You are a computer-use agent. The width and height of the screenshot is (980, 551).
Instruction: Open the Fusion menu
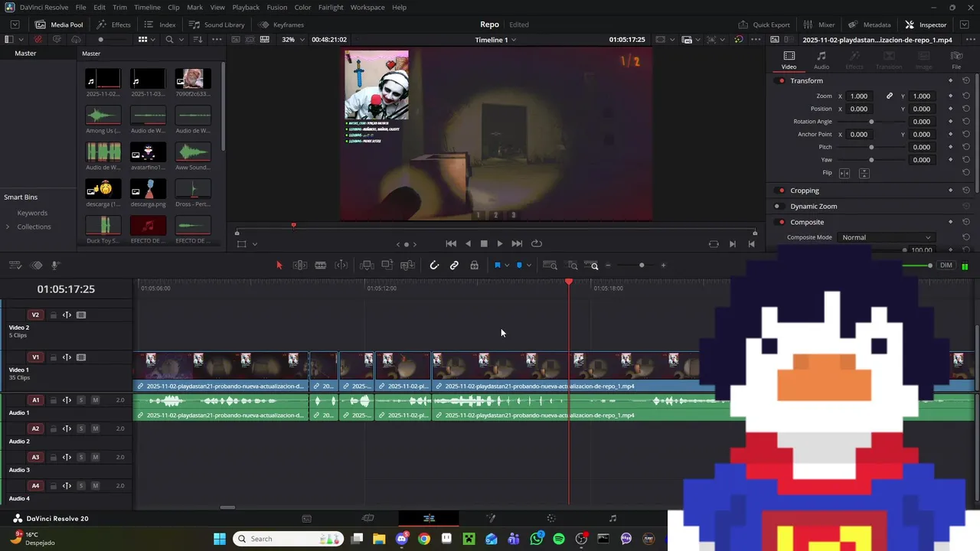click(277, 7)
